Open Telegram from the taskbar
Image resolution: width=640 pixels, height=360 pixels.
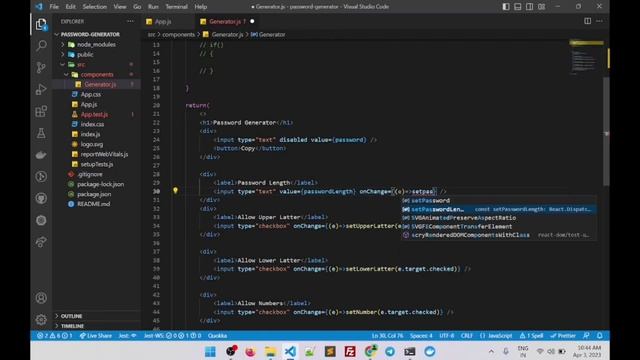390,351
